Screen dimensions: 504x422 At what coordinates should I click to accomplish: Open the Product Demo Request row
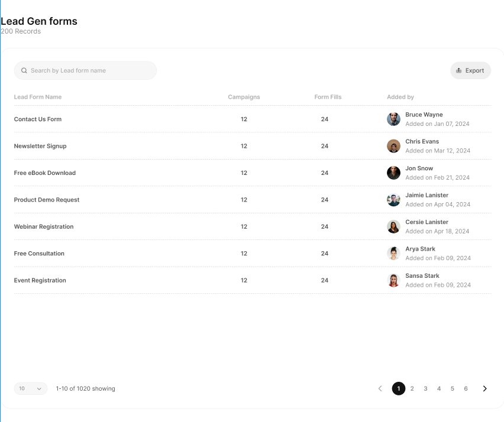click(253, 200)
